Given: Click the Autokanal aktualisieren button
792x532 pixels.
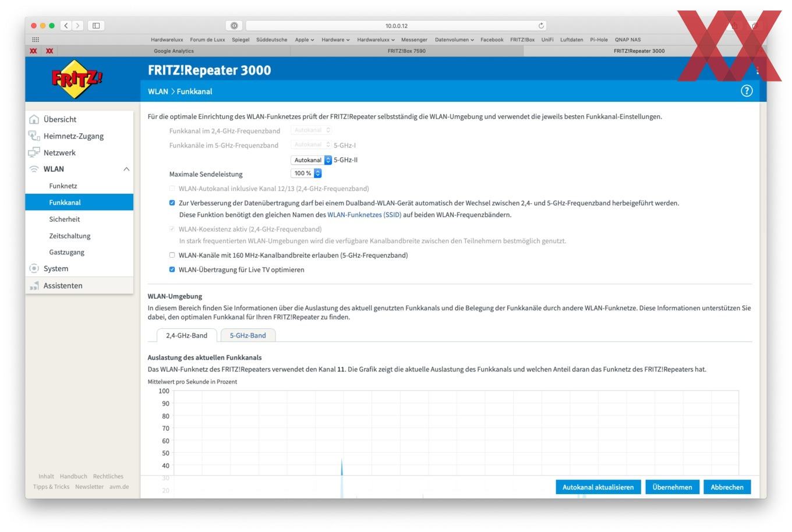Looking at the screenshot, I should [x=598, y=487].
